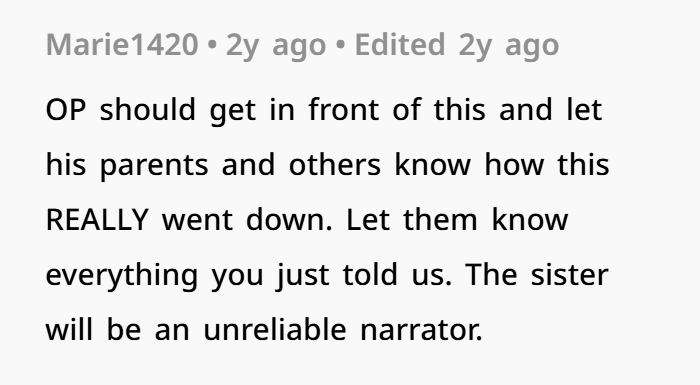Click the word "told" in the fourth line
This screenshot has width=700, height=385.
[x=370, y=274]
